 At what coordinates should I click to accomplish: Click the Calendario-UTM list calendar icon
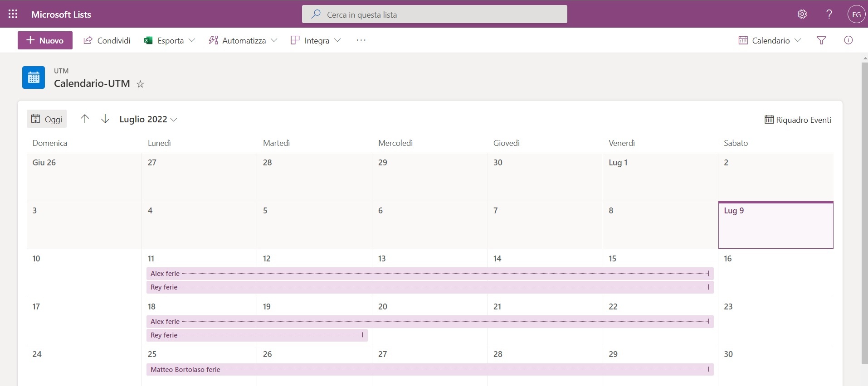(34, 77)
